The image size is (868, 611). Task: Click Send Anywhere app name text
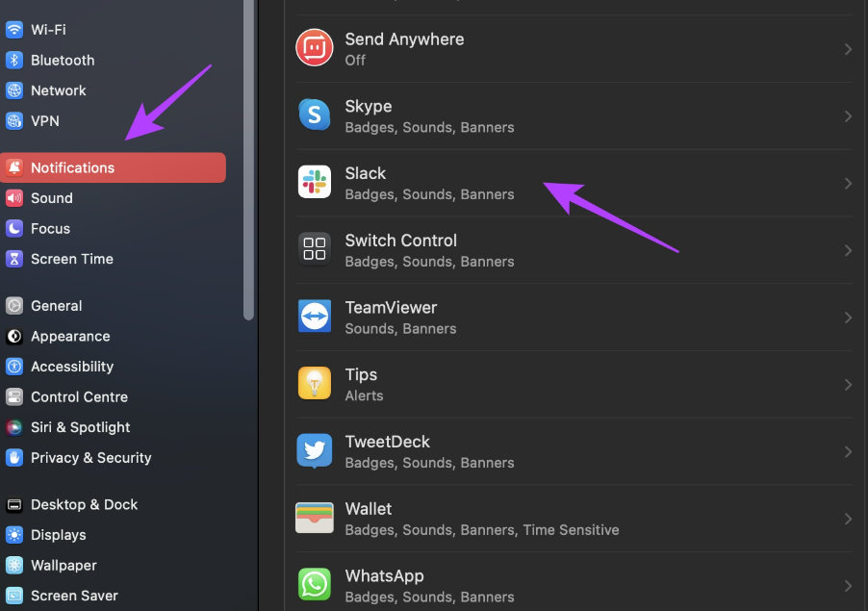click(405, 39)
